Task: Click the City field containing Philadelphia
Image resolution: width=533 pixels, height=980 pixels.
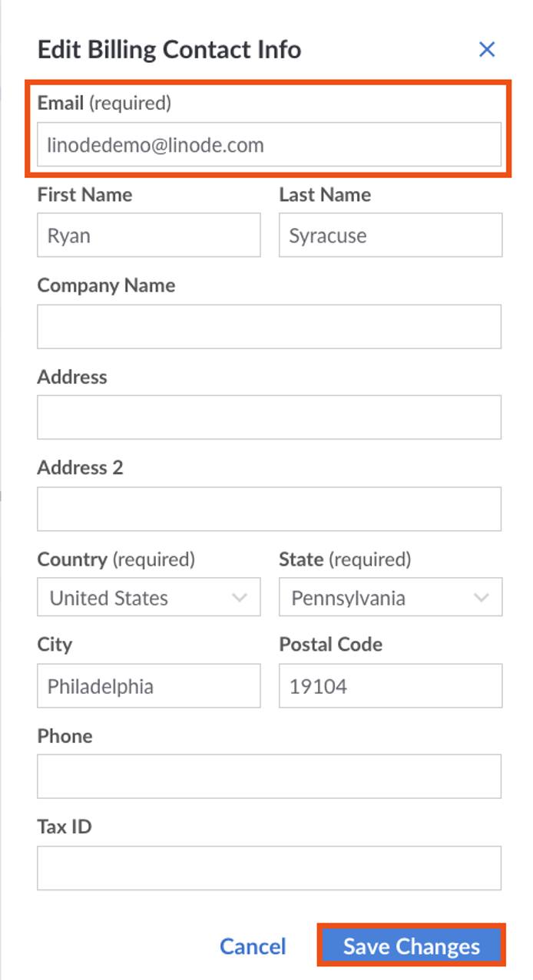Action: point(148,686)
